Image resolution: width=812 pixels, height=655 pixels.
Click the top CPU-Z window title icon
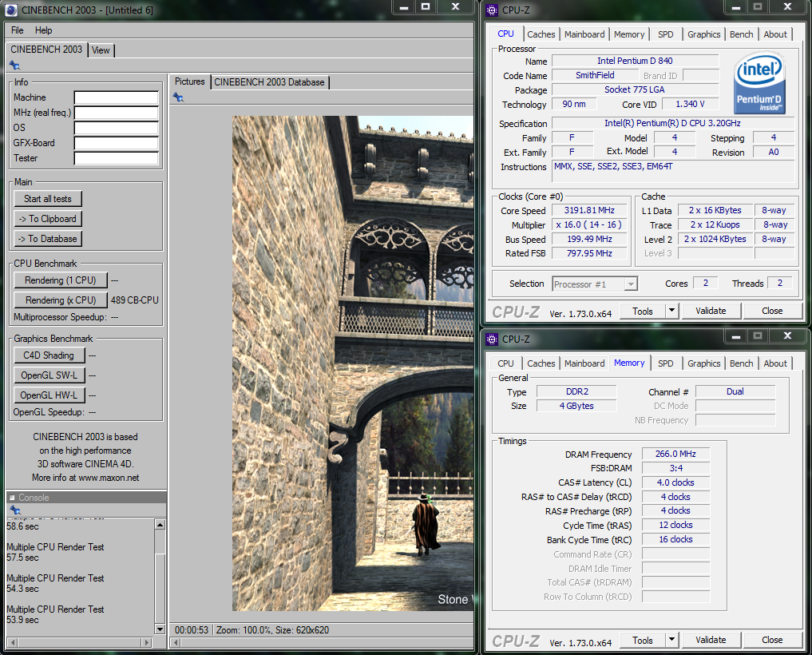click(x=492, y=10)
